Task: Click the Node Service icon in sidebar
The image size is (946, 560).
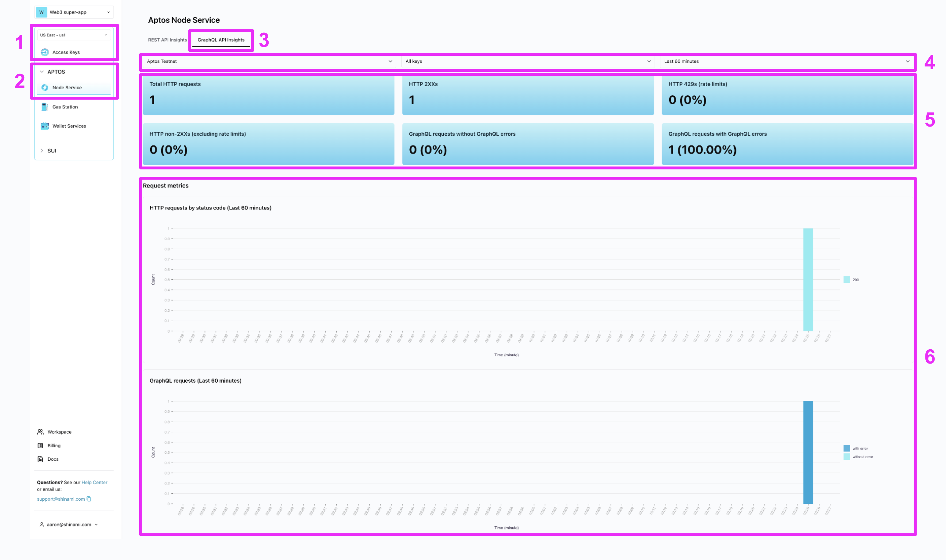Action: [45, 87]
